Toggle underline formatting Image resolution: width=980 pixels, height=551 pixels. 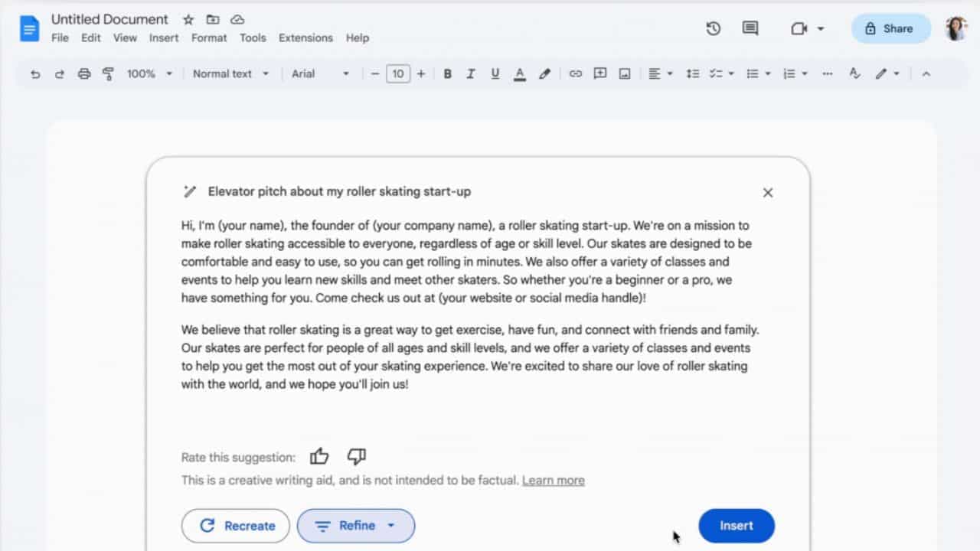(495, 73)
